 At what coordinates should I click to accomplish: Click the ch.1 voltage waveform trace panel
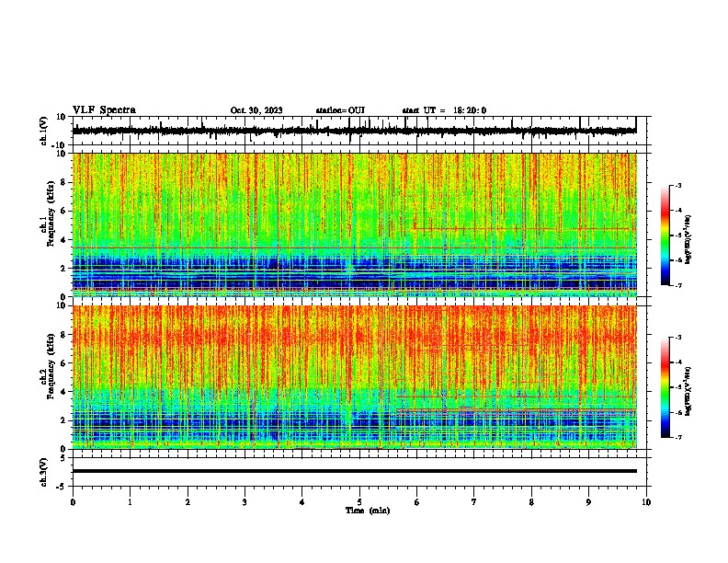[359, 131]
